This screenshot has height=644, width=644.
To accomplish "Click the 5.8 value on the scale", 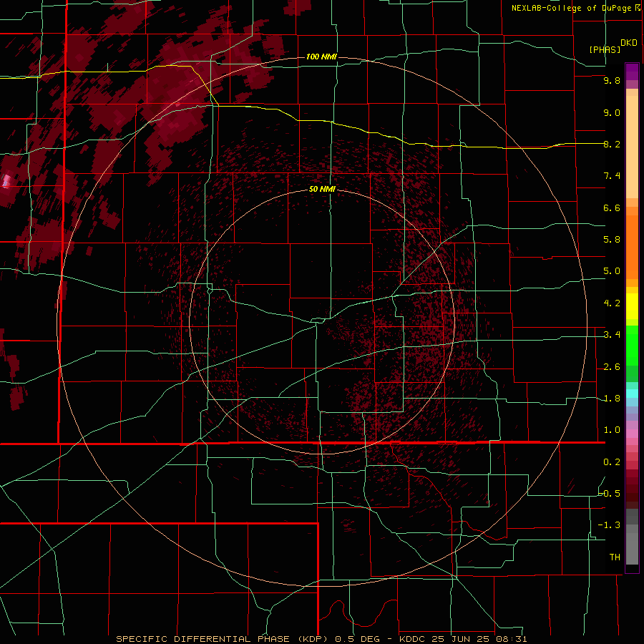I will pos(612,240).
